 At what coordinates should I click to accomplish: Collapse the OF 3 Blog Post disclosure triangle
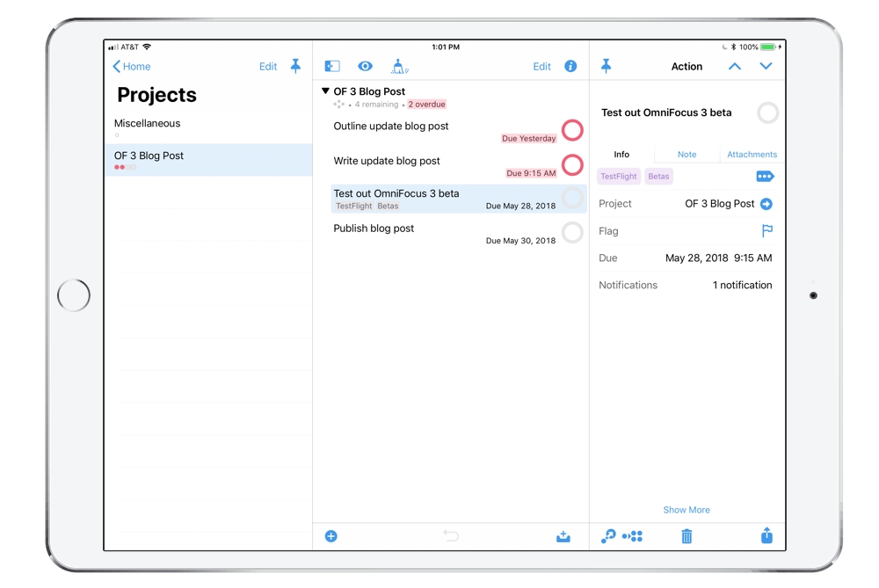point(325,91)
